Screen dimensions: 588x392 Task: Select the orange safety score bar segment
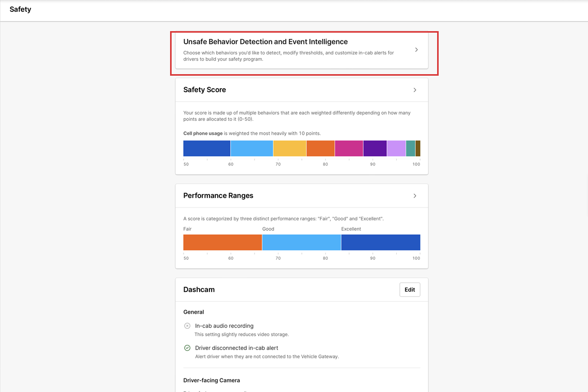pyautogui.click(x=320, y=148)
